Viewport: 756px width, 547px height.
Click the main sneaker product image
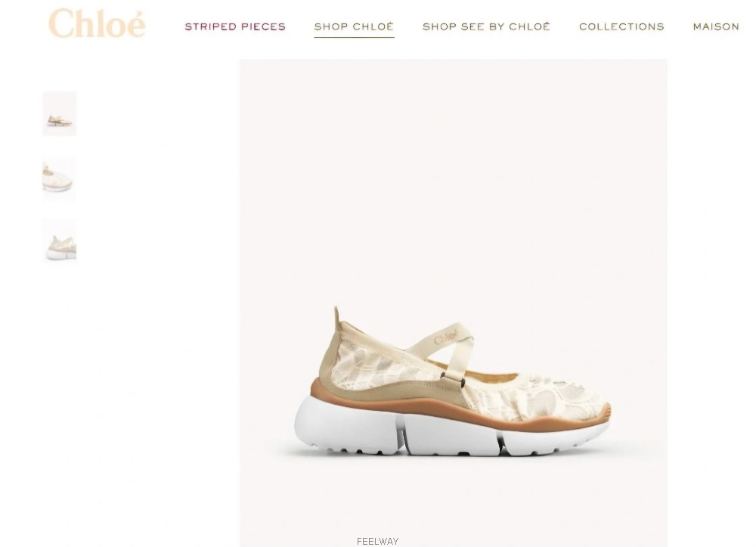(x=454, y=303)
